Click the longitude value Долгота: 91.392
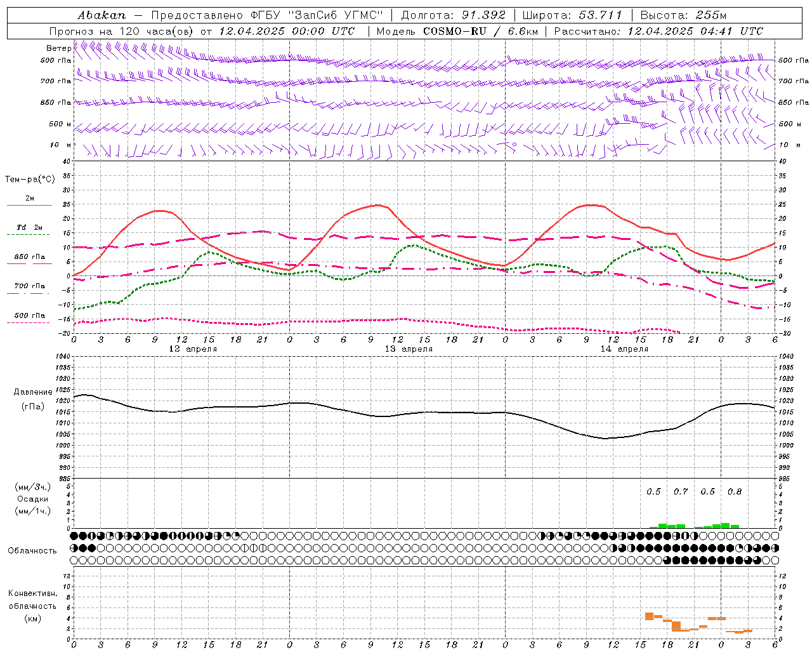This screenshot has width=812, height=650. tap(453, 15)
